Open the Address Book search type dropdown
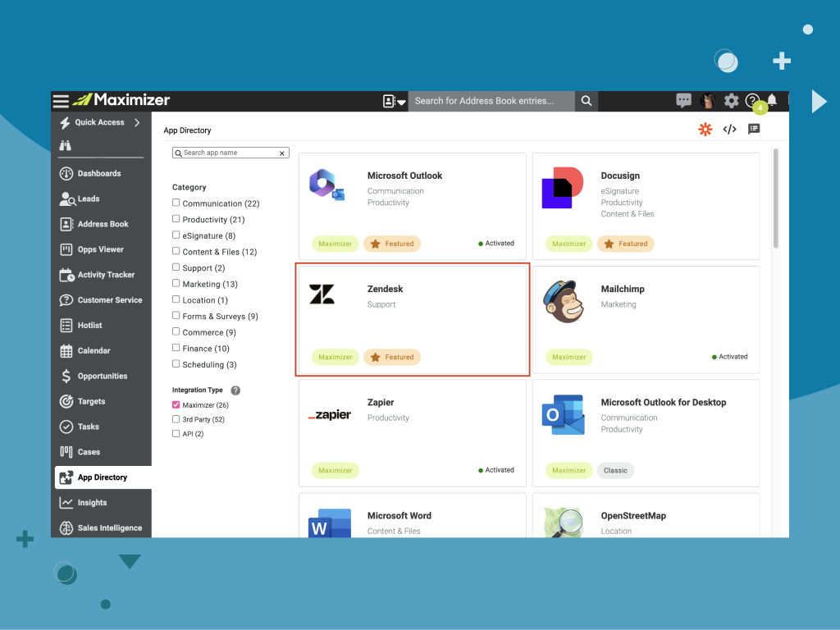The height and width of the screenshot is (630, 840). (x=395, y=101)
